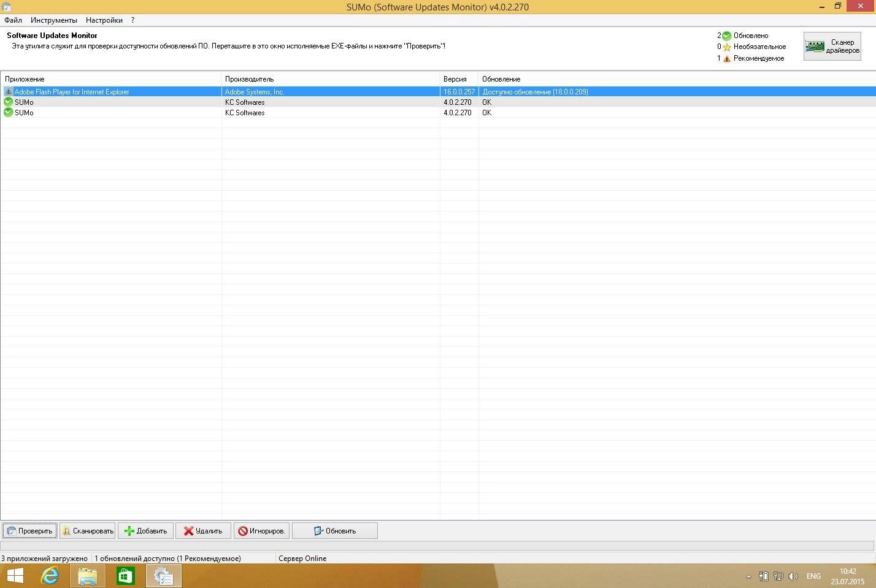876x588 pixels.
Task: Open Сканер драйверов driver scanner
Action: 832,46
